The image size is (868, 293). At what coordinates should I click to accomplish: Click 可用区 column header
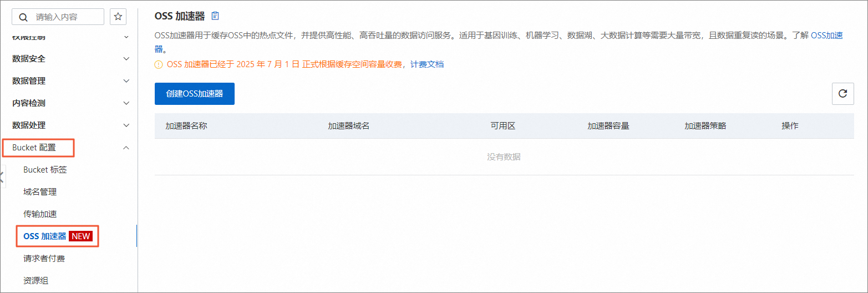[x=503, y=126]
